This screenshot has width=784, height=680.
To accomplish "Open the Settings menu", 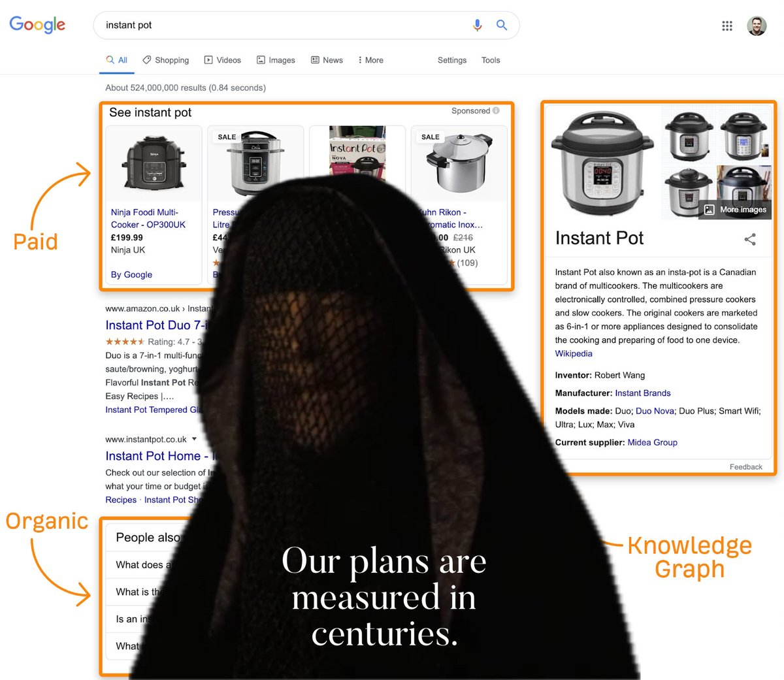I will pyautogui.click(x=452, y=60).
